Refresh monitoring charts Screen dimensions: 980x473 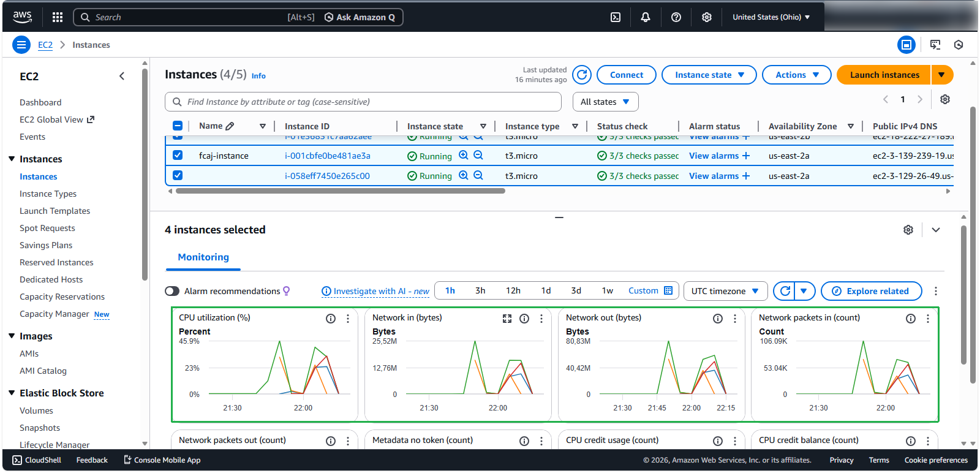click(785, 291)
